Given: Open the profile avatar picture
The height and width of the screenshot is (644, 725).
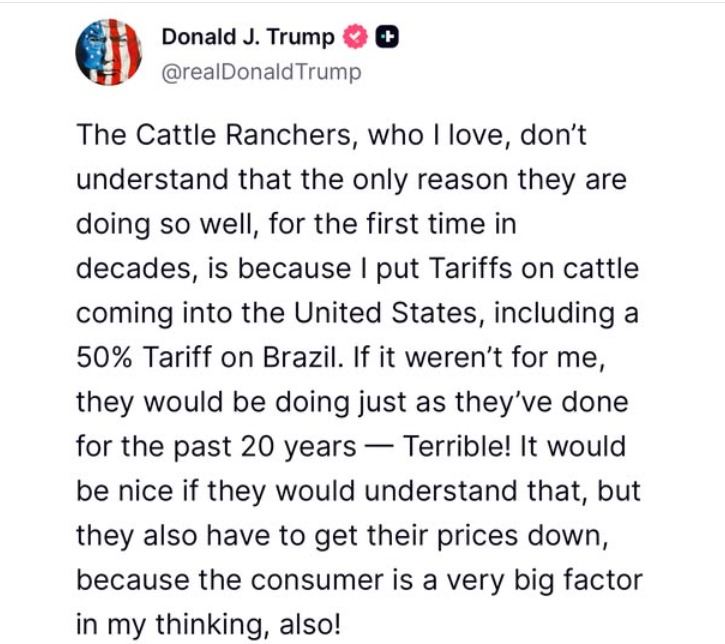Looking at the screenshot, I should click(108, 52).
